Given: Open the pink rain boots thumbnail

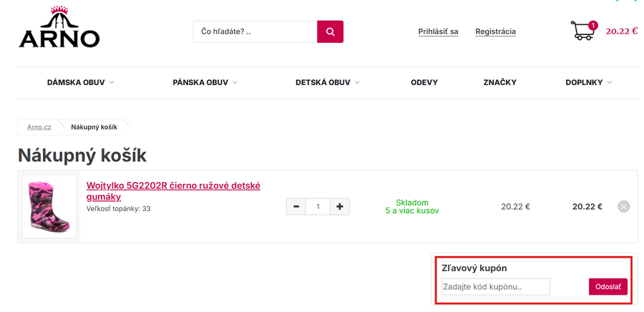Looking at the screenshot, I should [49, 206].
